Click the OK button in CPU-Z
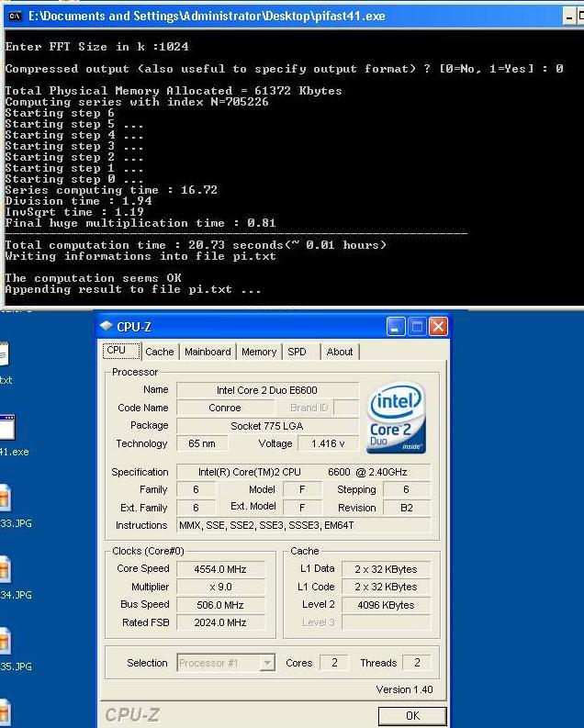The image size is (584, 728). (x=412, y=715)
